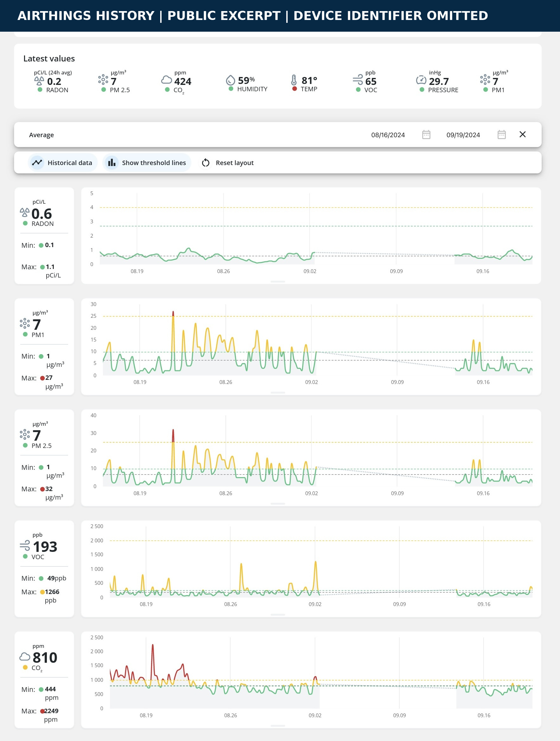The image size is (560, 741).
Task: Click the pressure gauge icon
Action: 421,80
